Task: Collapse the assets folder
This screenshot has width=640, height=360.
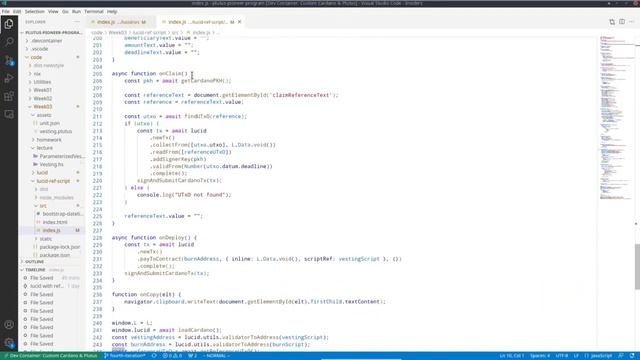Action: pos(44,115)
